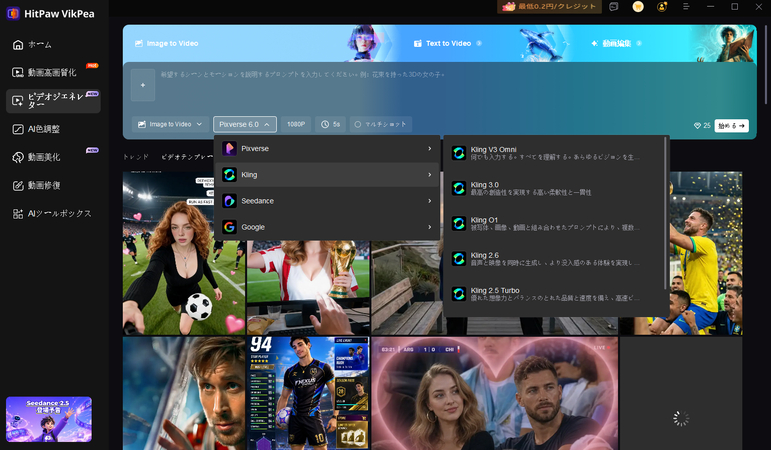Open the man reading shard thumbnail
The image size is (771, 450).
coord(184,393)
